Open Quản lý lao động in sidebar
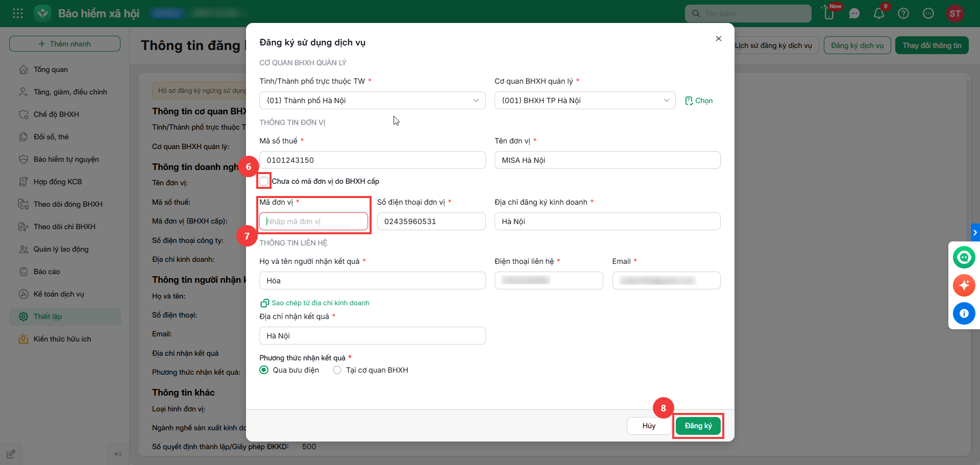 click(65, 249)
